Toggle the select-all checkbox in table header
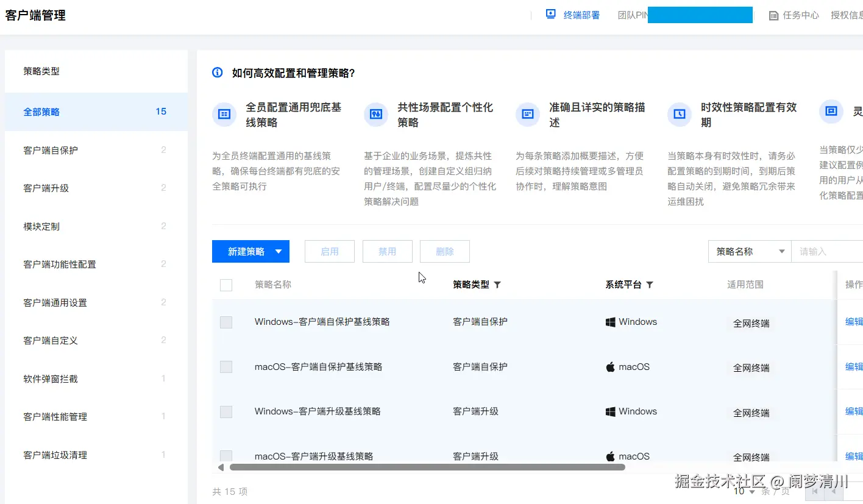This screenshot has height=504, width=863. pos(226,285)
